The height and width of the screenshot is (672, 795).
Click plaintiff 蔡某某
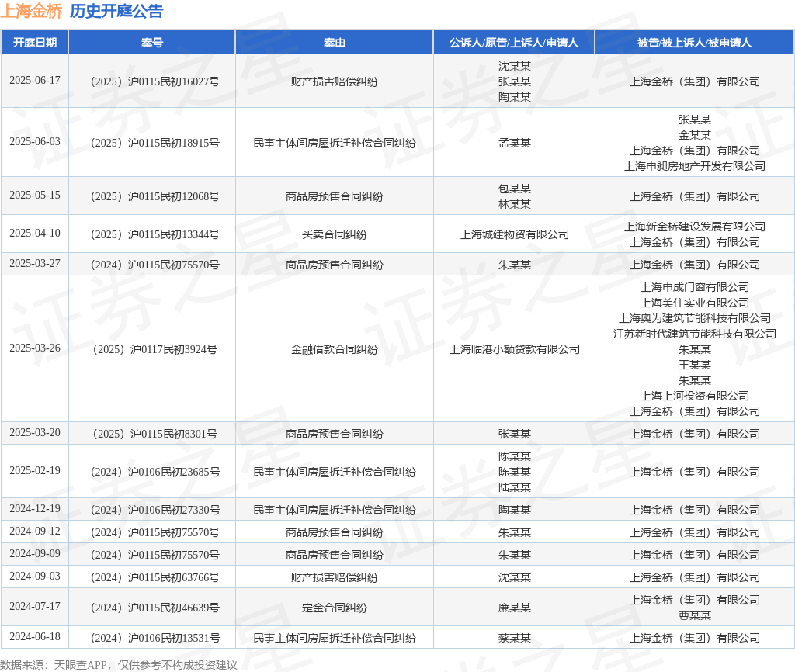click(514, 638)
